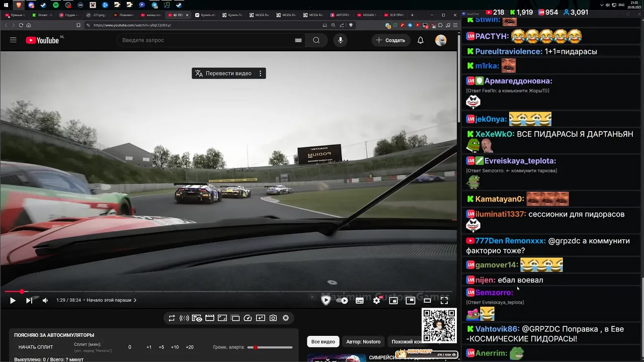Open the account avatar menu
The height and width of the screenshot is (362, 644).
pyautogui.click(x=441, y=40)
